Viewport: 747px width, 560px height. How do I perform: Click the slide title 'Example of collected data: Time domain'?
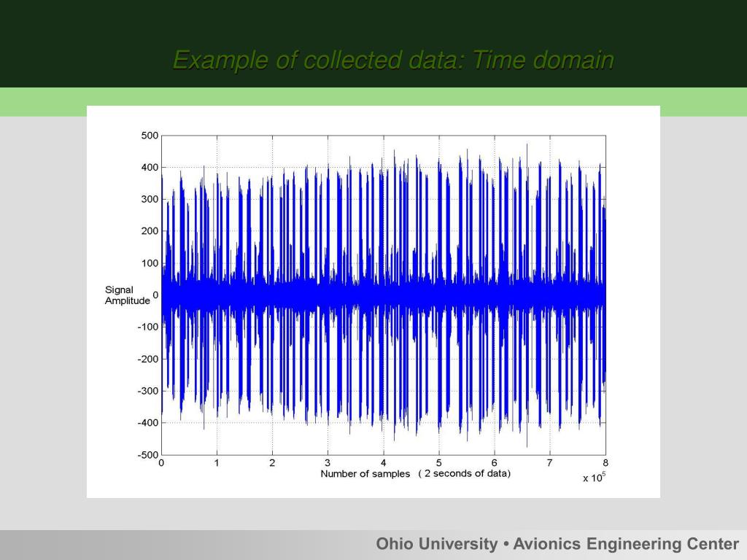tap(393, 61)
